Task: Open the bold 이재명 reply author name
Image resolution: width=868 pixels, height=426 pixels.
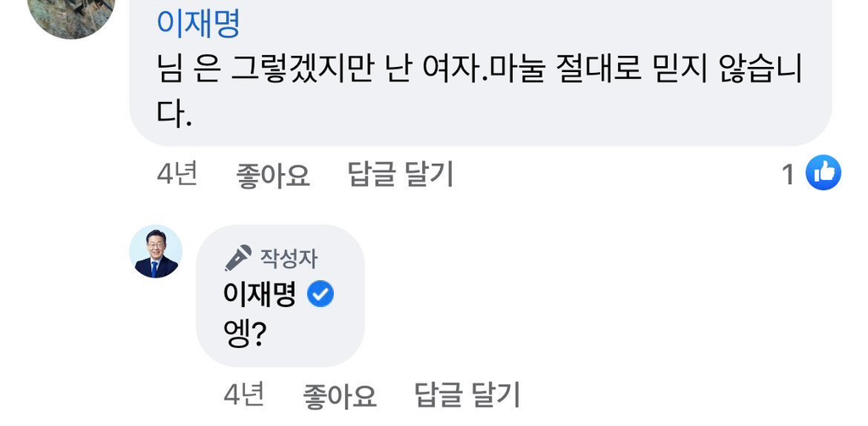Action: [x=259, y=294]
